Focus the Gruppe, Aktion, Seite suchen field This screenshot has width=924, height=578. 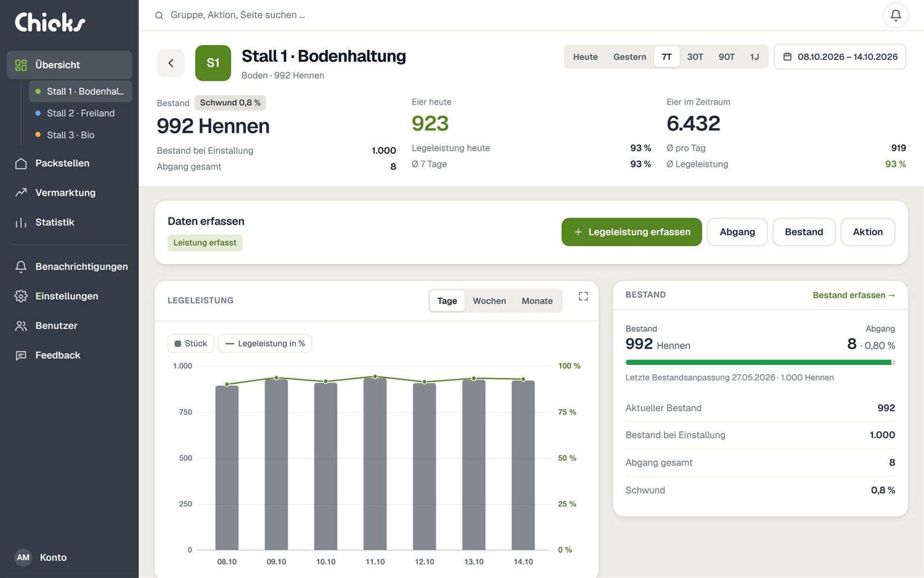click(x=237, y=15)
